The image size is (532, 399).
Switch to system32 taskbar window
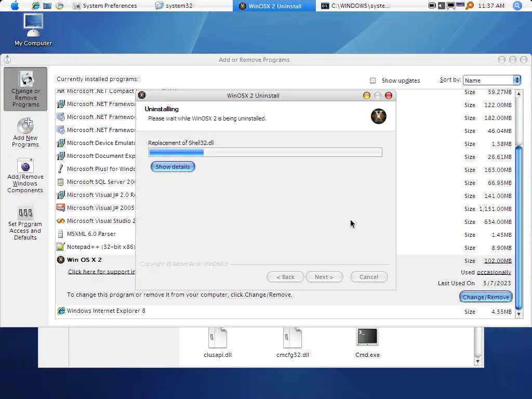pos(174,6)
